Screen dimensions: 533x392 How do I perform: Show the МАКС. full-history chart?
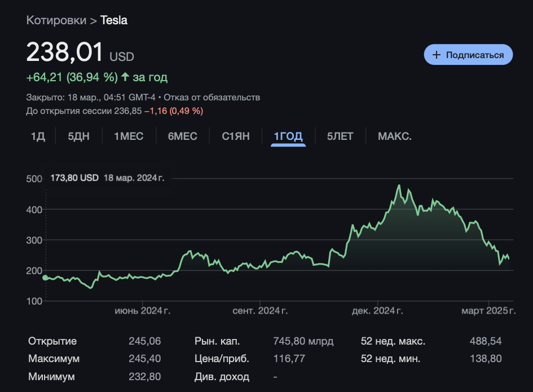395,136
